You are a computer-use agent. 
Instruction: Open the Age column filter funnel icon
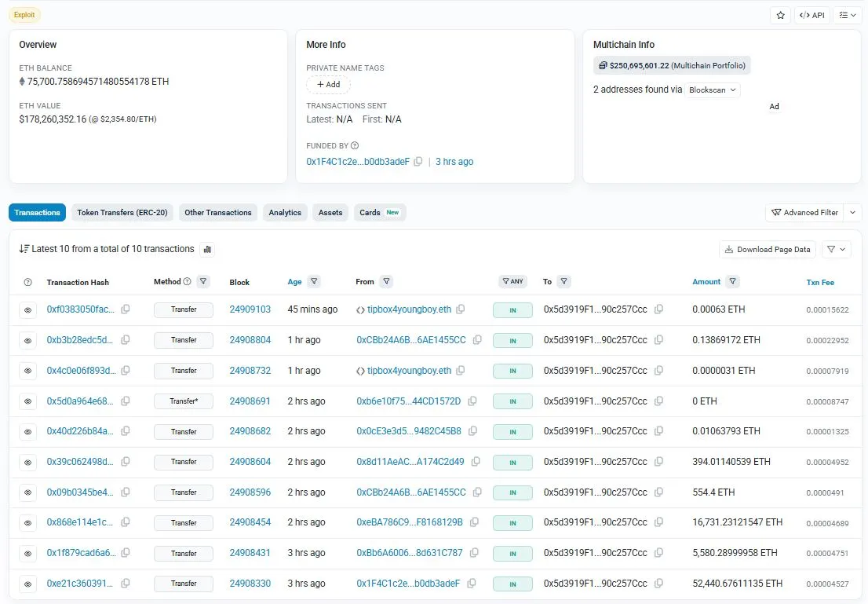[315, 281]
